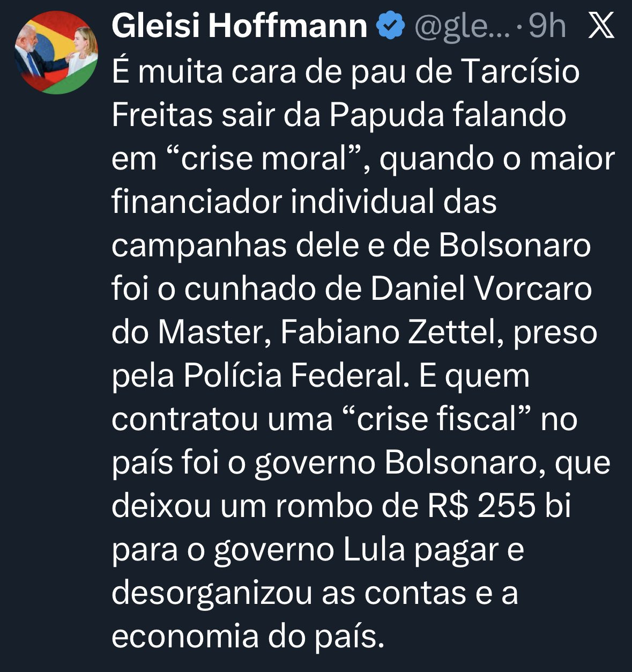Click the blue verified badge

click(x=391, y=26)
